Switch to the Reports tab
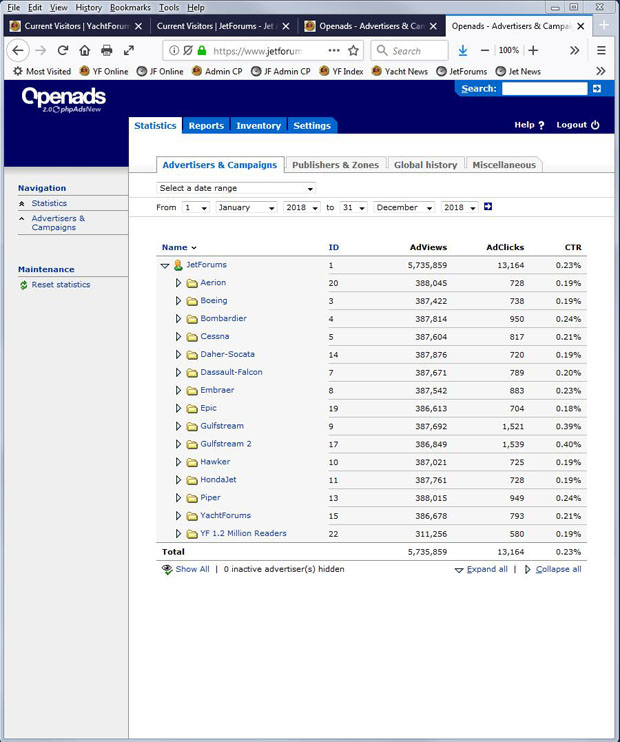 206,126
